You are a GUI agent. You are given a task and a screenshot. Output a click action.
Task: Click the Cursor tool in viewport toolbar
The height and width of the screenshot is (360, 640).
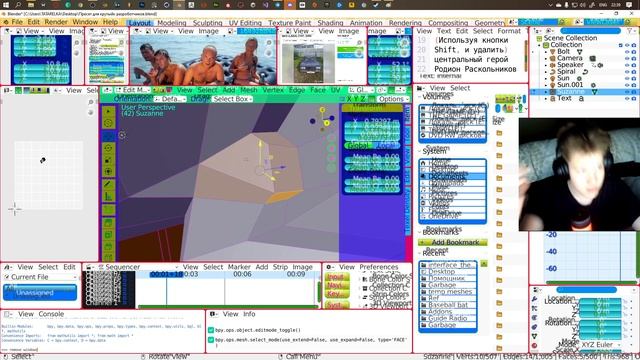tap(108, 123)
